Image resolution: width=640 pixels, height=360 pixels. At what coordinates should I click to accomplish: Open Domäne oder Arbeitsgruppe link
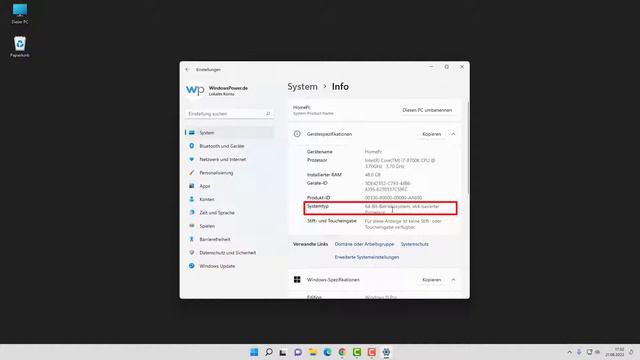click(364, 244)
